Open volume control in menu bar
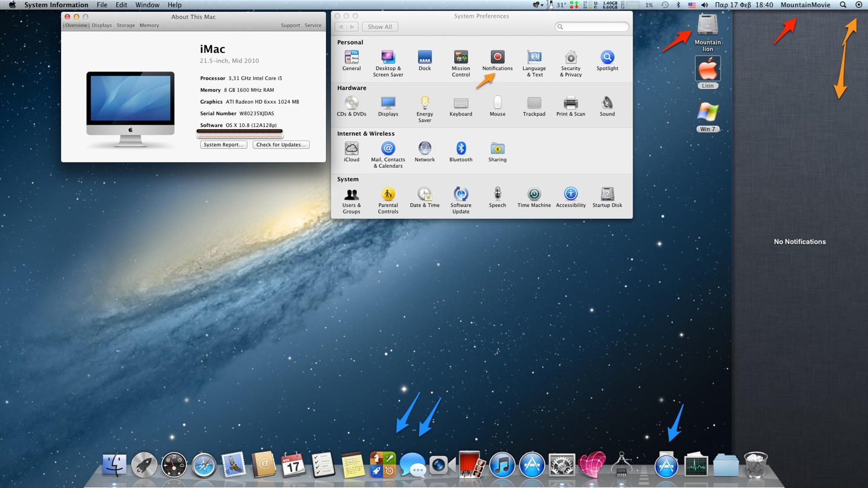The width and height of the screenshot is (868, 488). click(x=704, y=5)
